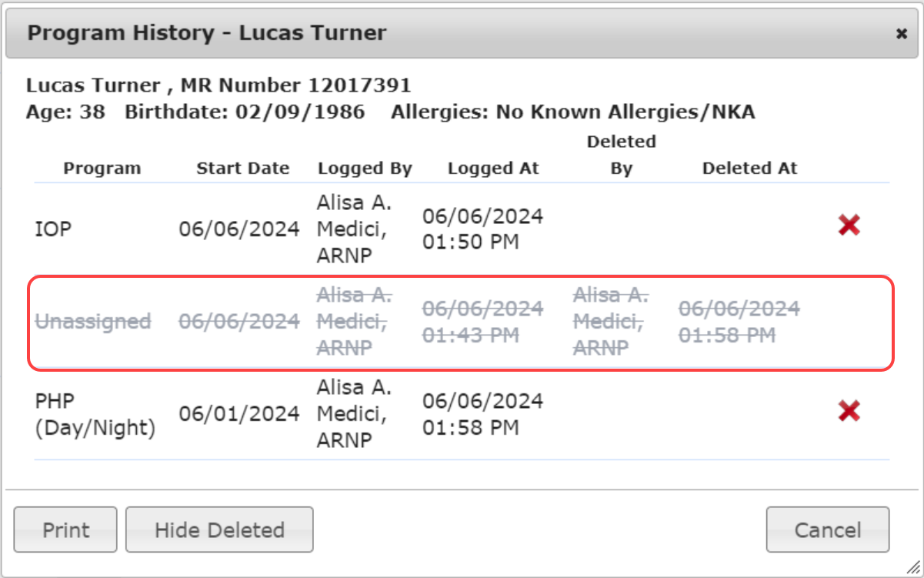The width and height of the screenshot is (924, 578).
Task: Click the Logged By column header
Action: click(x=365, y=169)
